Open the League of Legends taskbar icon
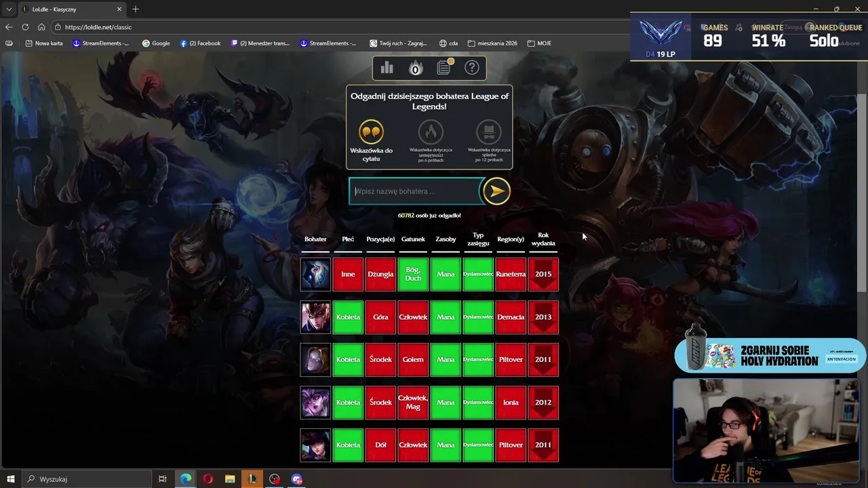 tap(252, 479)
